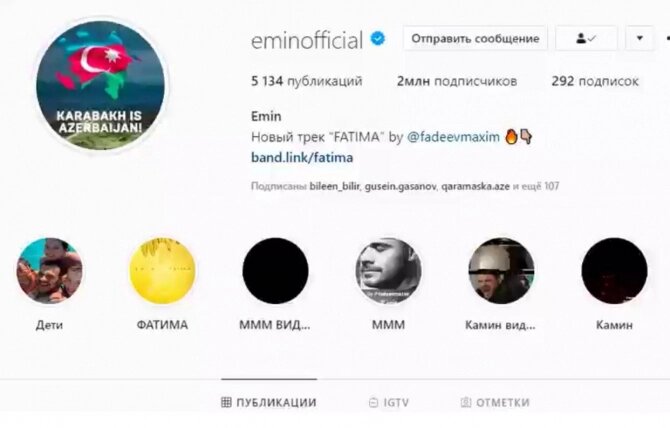This screenshot has width=670, height=428.
Task: Open the Дети story highlight
Action: click(50, 271)
